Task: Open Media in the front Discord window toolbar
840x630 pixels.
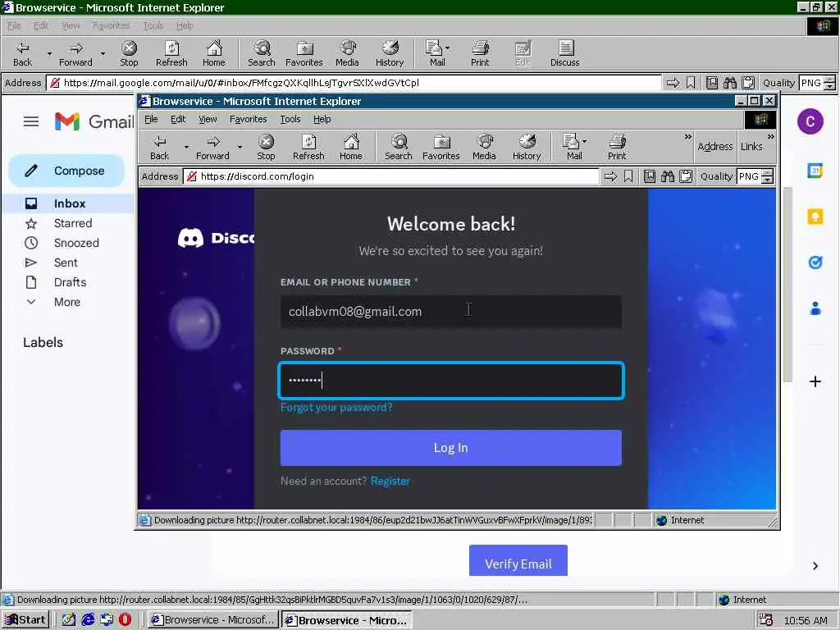Action: (x=484, y=148)
